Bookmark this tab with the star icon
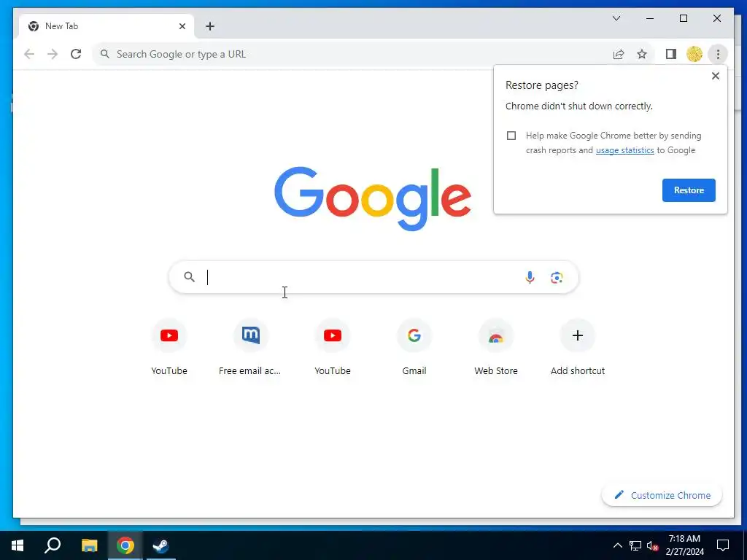The width and height of the screenshot is (747, 560). tap(642, 54)
